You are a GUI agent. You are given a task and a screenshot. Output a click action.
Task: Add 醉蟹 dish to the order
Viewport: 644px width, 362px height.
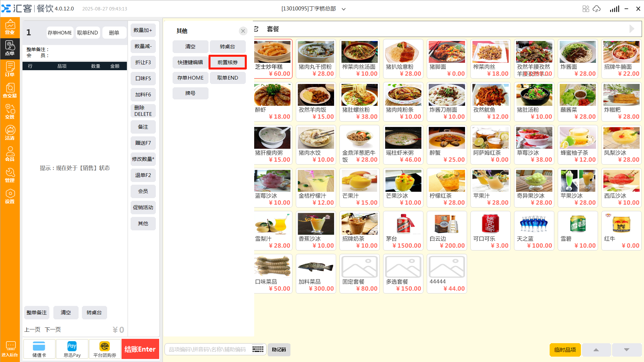click(x=447, y=145)
